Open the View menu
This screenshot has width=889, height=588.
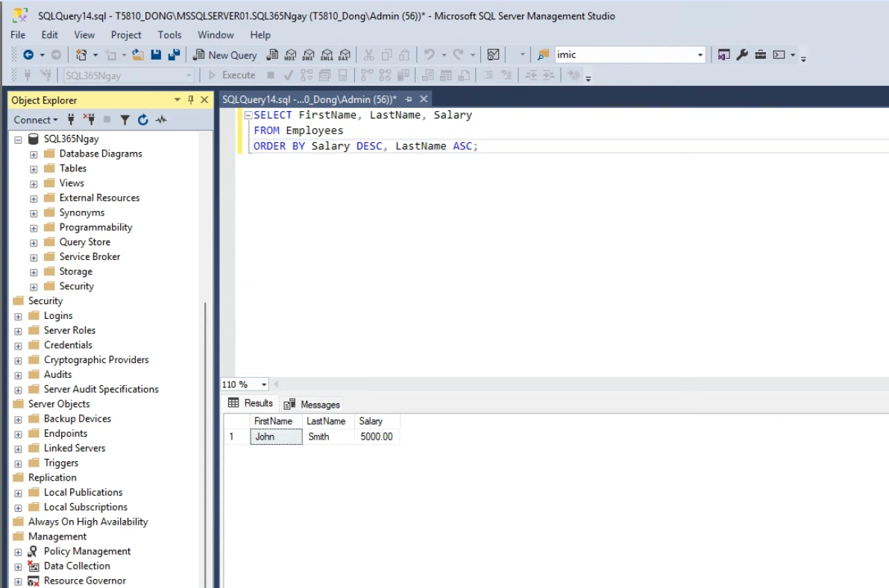coord(84,35)
